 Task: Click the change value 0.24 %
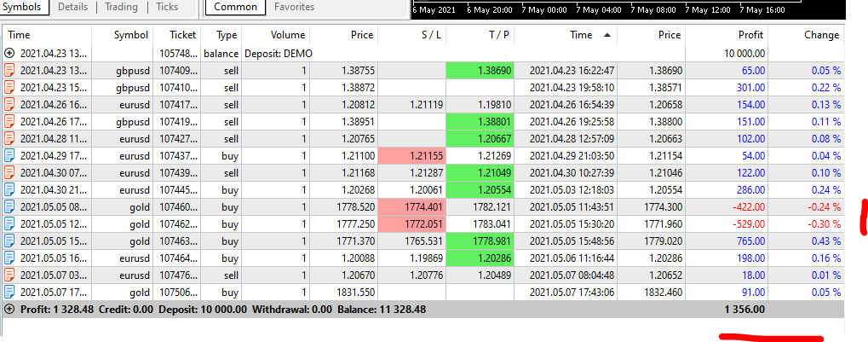pos(826,190)
